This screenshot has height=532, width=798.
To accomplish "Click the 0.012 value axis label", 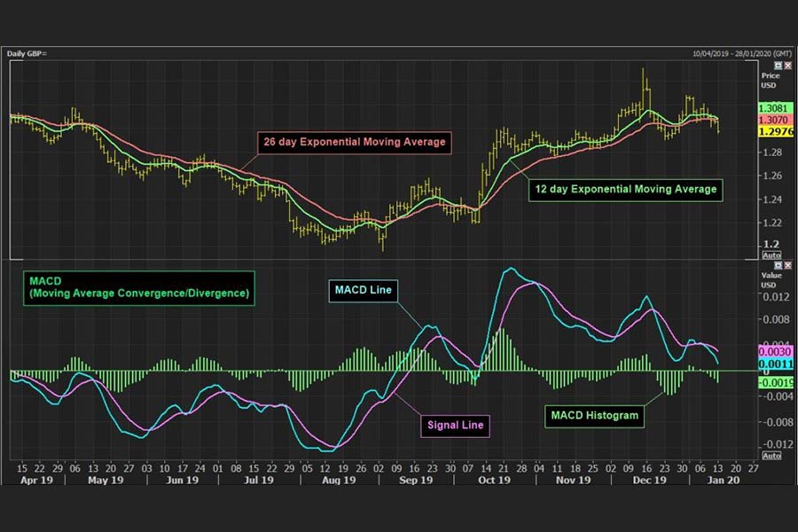I will coord(777,296).
